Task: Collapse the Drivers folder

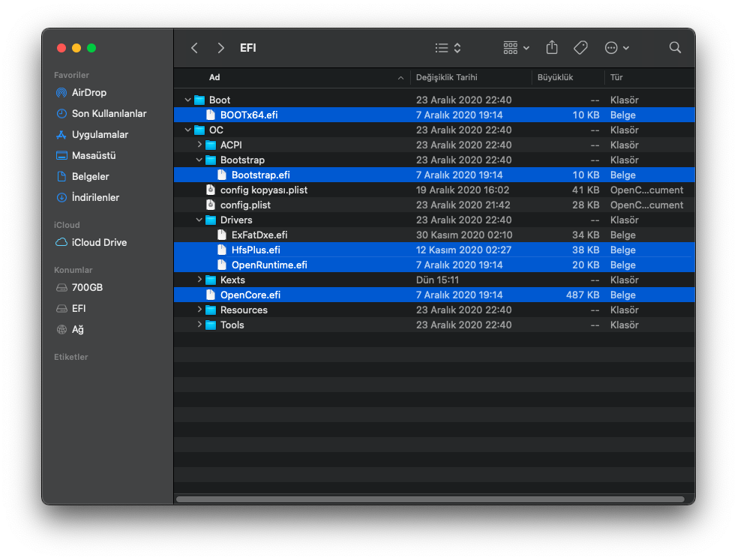Action: coord(199,220)
